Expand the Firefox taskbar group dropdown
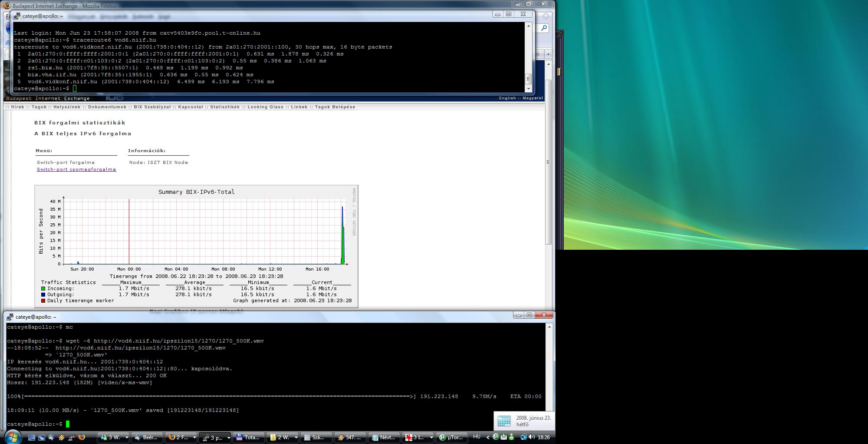The height and width of the screenshot is (444, 868). (194, 437)
